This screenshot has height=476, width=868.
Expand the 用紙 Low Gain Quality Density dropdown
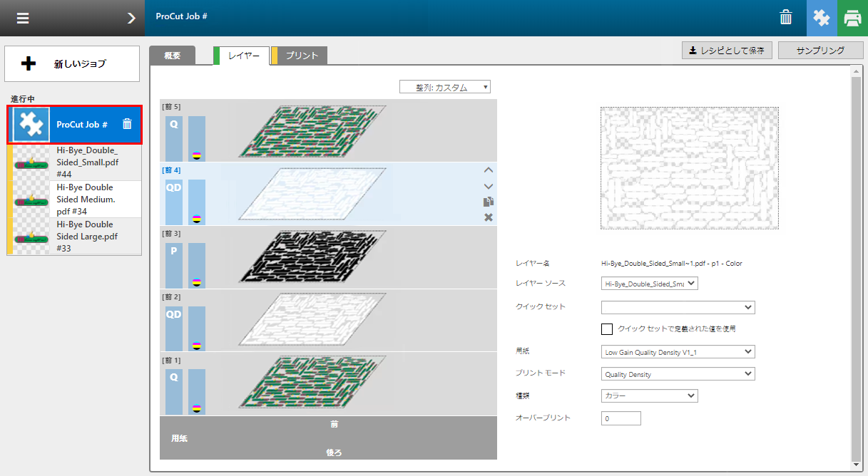point(678,351)
